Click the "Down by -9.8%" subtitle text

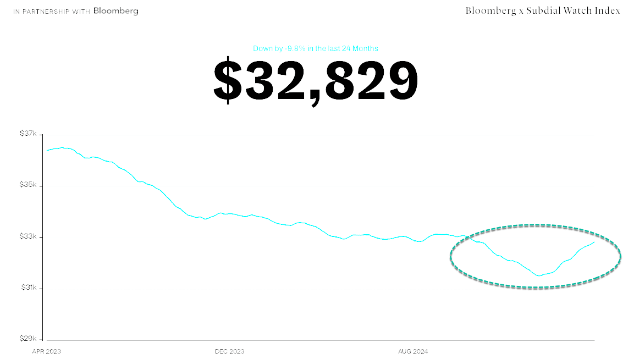click(x=315, y=48)
